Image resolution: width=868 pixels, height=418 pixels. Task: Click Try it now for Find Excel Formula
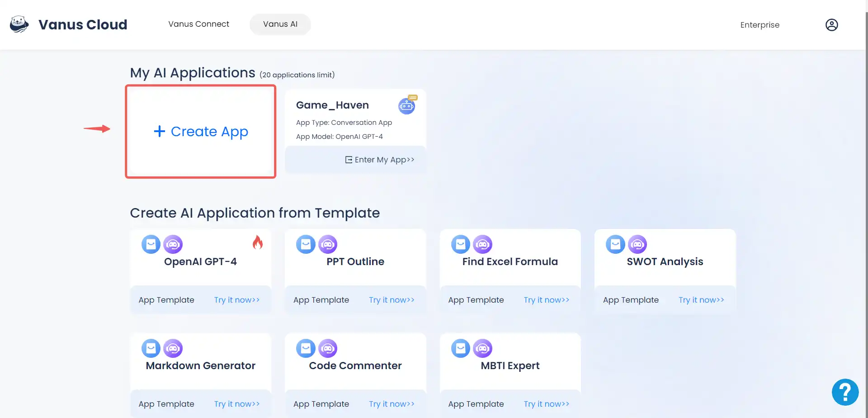click(x=547, y=300)
